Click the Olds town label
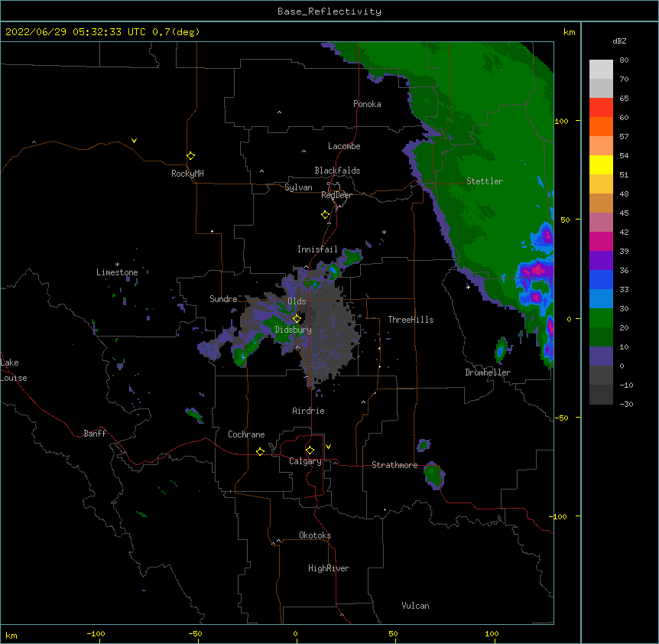The width and height of the screenshot is (659, 644). tap(297, 301)
